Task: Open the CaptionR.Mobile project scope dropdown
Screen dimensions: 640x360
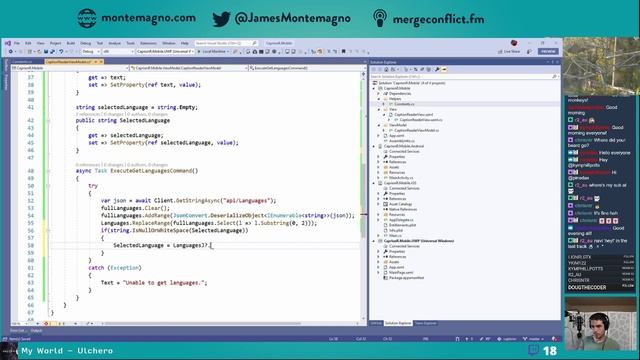Action: point(69,68)
